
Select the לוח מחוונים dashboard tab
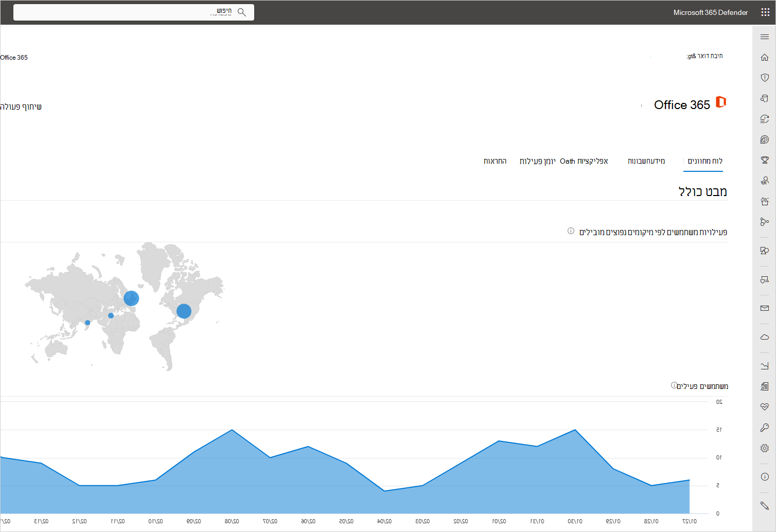(x=705, y=161)
